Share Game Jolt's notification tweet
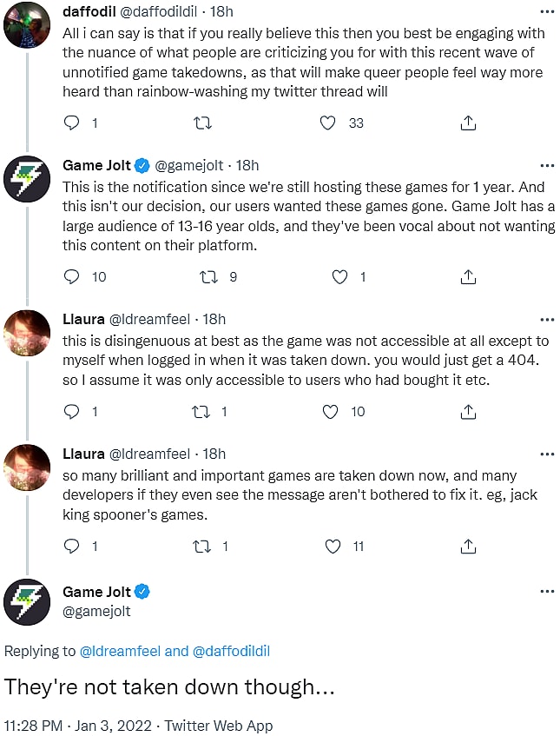 click(468, 277)
